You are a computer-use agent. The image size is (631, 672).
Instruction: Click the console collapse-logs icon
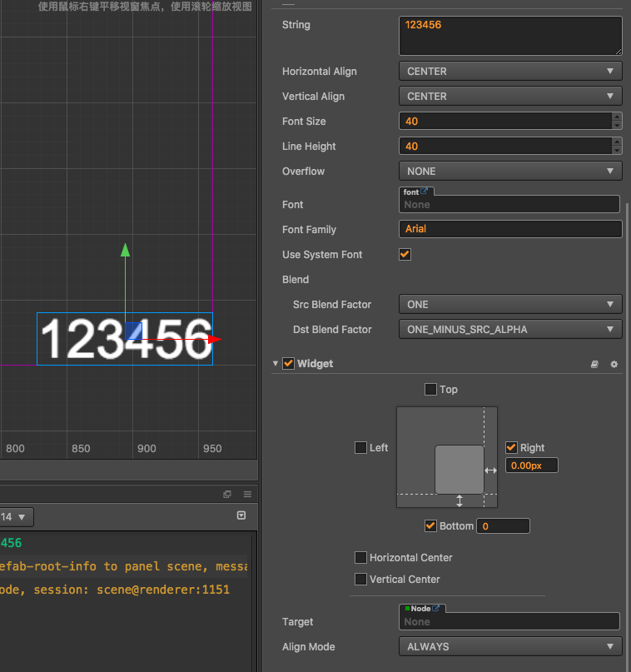tap(241, 516)
